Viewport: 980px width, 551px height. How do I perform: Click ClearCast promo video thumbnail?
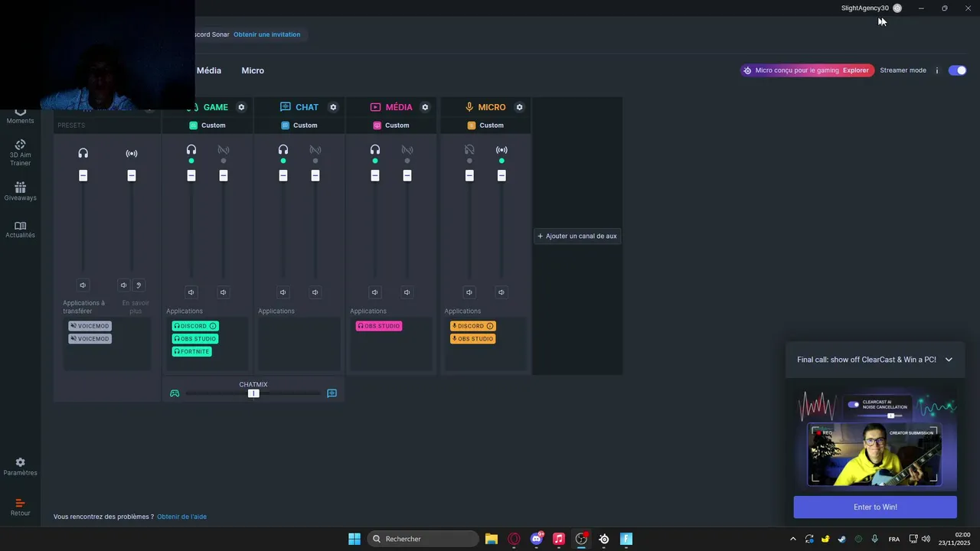coord(875,439)
